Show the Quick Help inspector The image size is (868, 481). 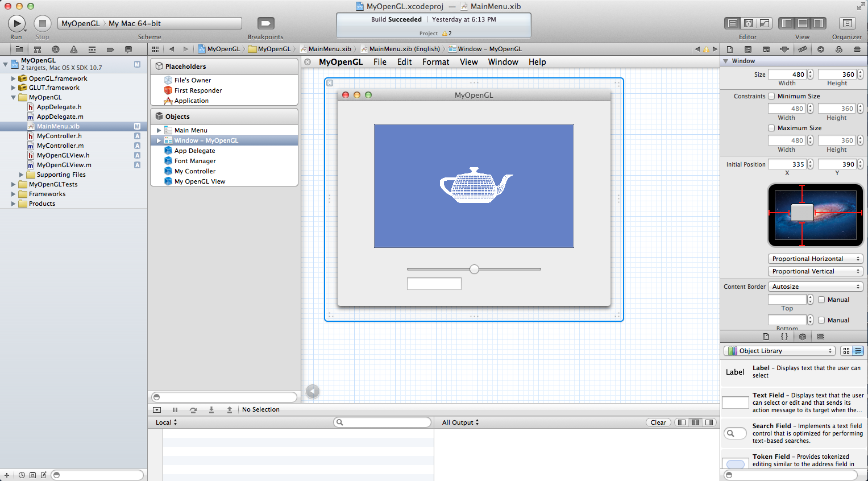click(x=748, y=49)
